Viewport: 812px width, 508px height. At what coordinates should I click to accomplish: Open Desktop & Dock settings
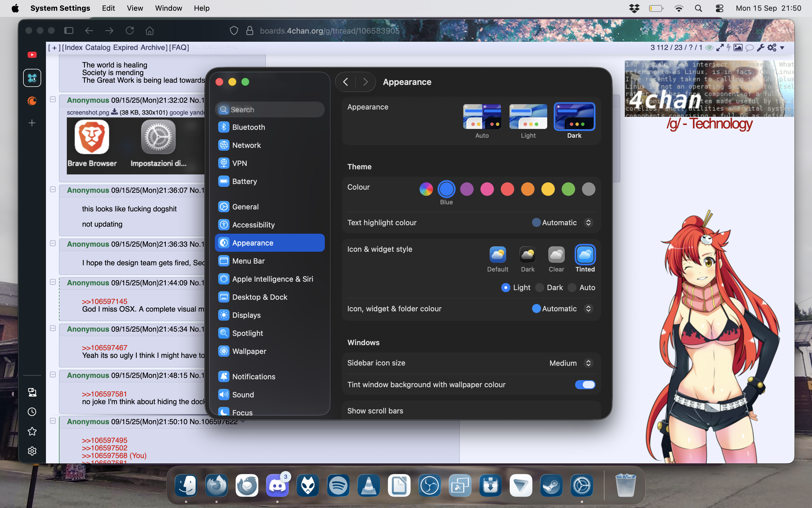(270, 297)
